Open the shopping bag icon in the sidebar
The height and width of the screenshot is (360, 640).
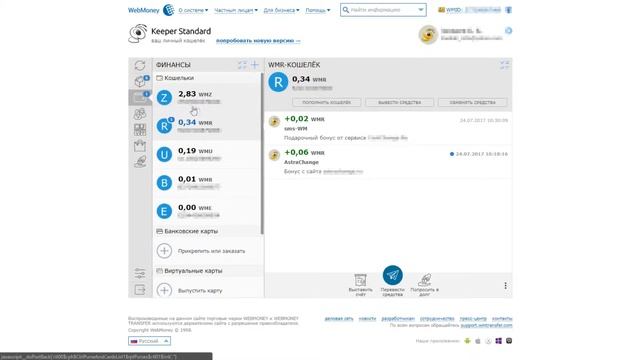pos(140,146)
